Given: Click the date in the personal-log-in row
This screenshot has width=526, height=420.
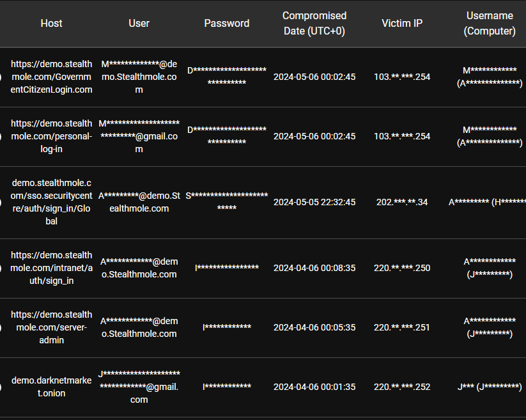Looking at the screenshot, I should 314,136.
